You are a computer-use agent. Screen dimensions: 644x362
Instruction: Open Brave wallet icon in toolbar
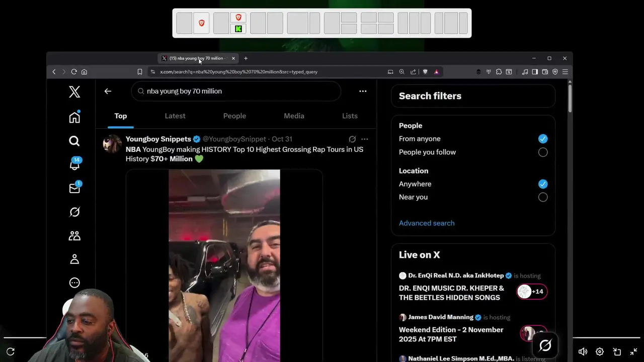[x=545, y=72]
